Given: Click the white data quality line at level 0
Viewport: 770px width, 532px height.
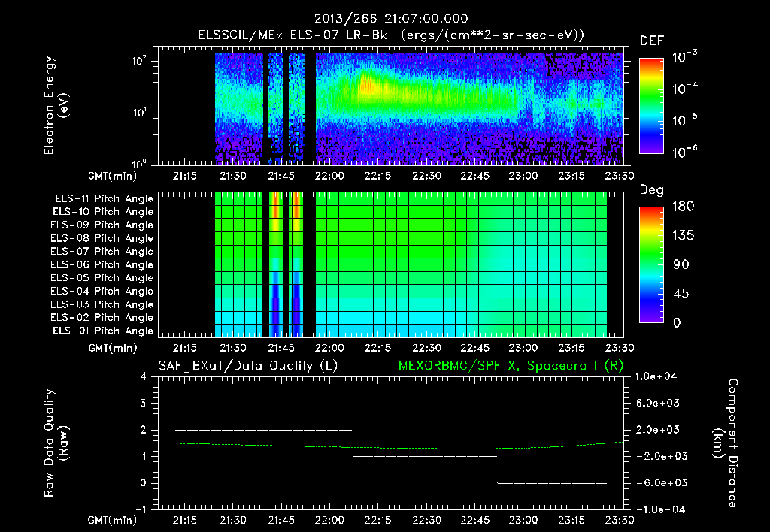Looking at the screenshot, I should point(552,483).
